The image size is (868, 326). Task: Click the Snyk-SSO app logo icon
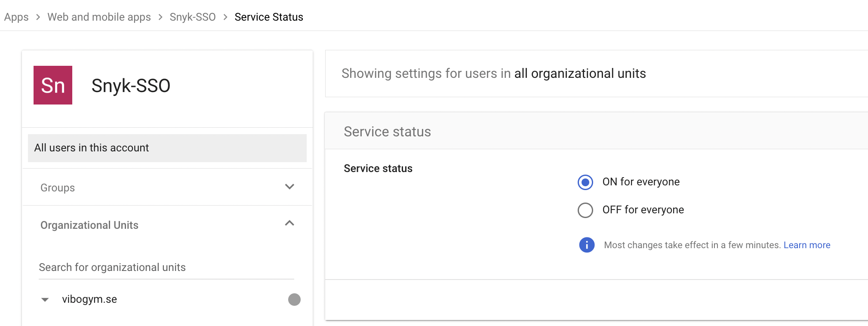coord(53,85)
